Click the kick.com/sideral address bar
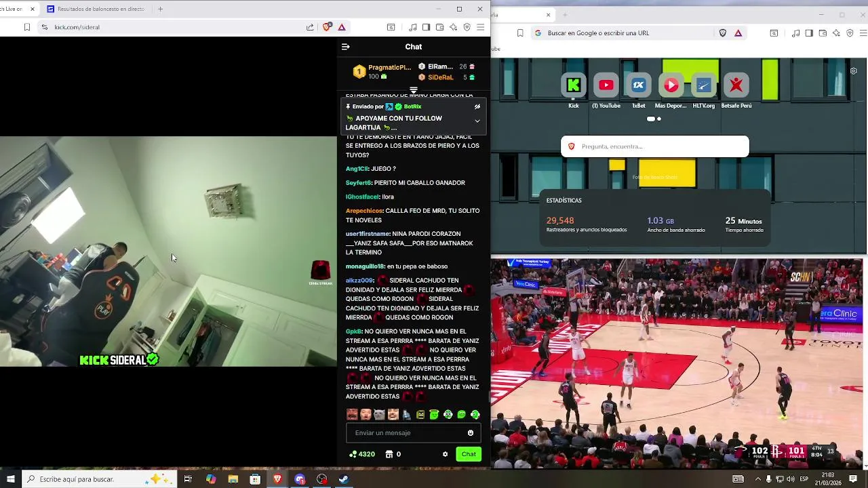 click(x=176, y=27)
